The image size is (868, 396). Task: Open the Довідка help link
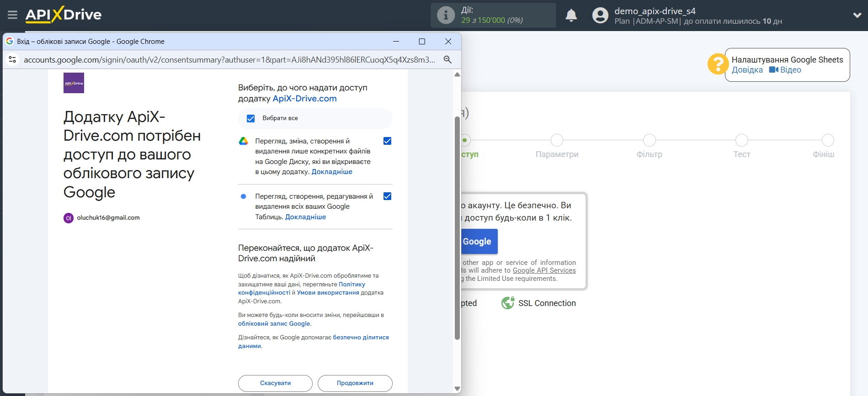pos(747,70)
